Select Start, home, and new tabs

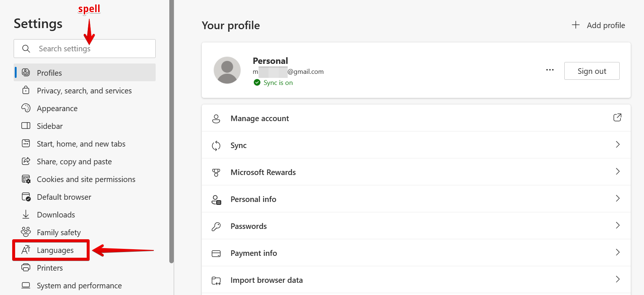81,144
